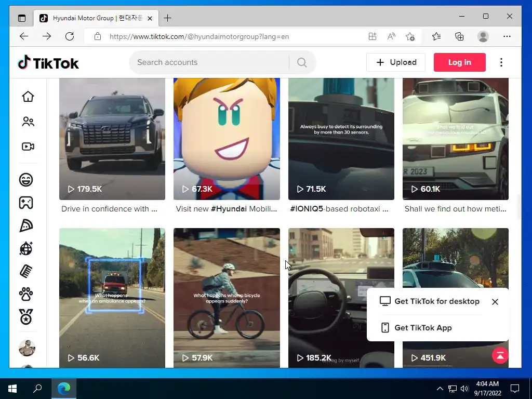The height and width of the screenshot is (399, 532).
Task: Open the 30 sensors video with 71.5K views
Action: (341, 139)
